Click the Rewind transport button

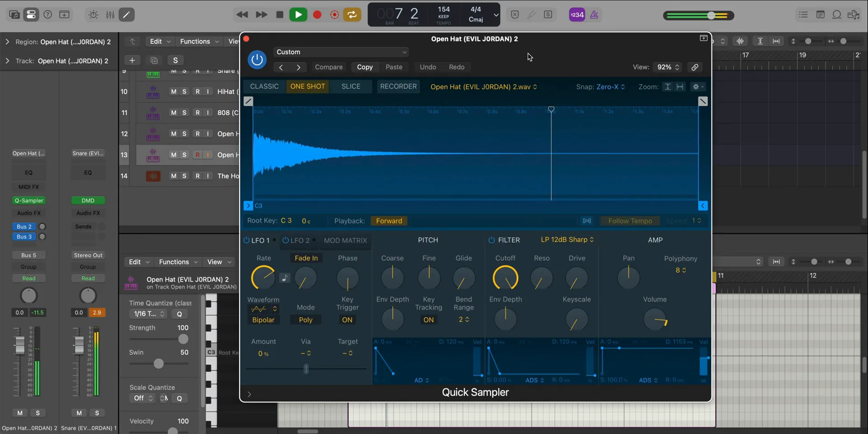click(242, 14)
